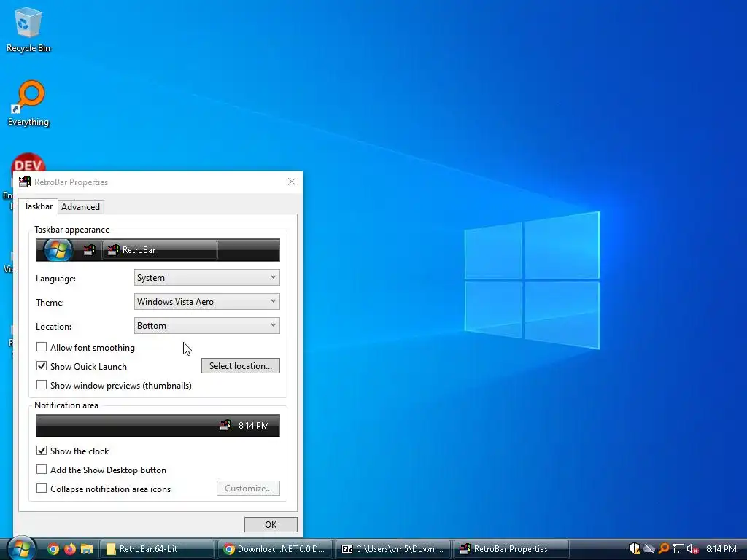Enable Allow font smoothing
The width and height of the screenshot is (747, 560).
tap(42, 347)
